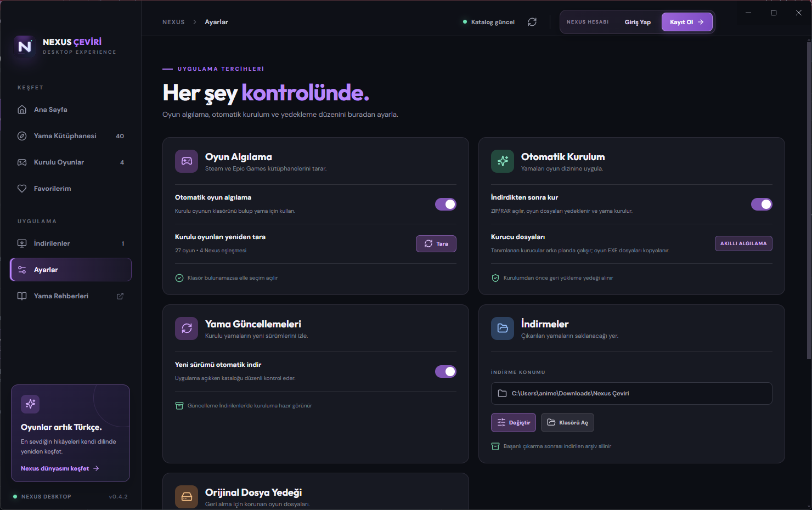The width and height of the screenshot is (812, 510).
Task: Click the "İNDİRME KONUMU" label
Action: (x=518, y=372)
